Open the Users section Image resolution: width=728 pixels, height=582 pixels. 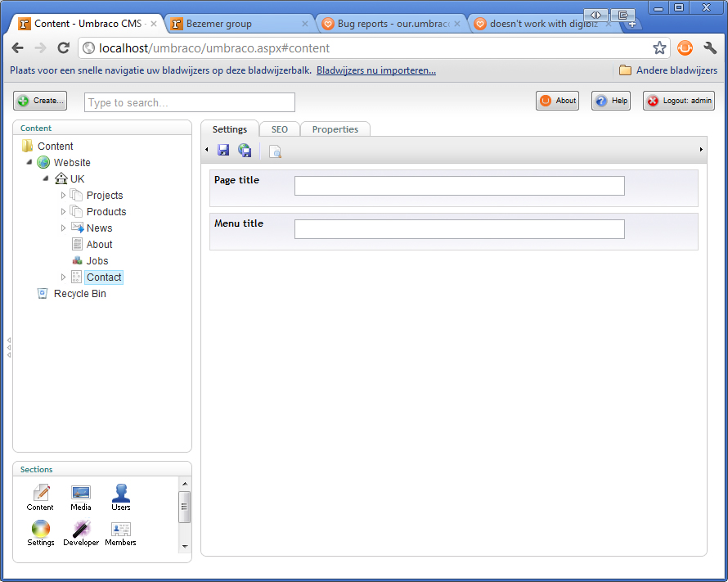click(121, 497)
